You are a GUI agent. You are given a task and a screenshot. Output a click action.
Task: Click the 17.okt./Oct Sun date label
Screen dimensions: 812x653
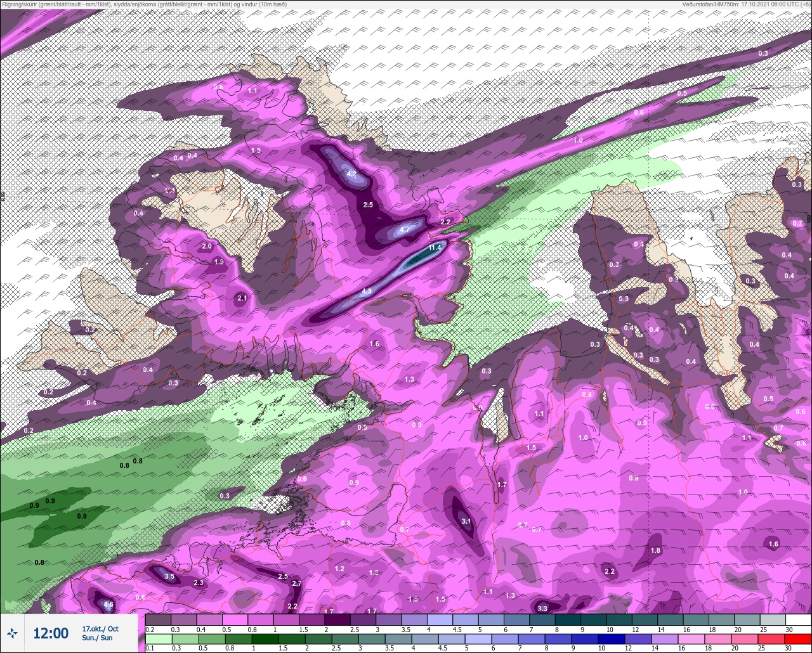(100, 633)
